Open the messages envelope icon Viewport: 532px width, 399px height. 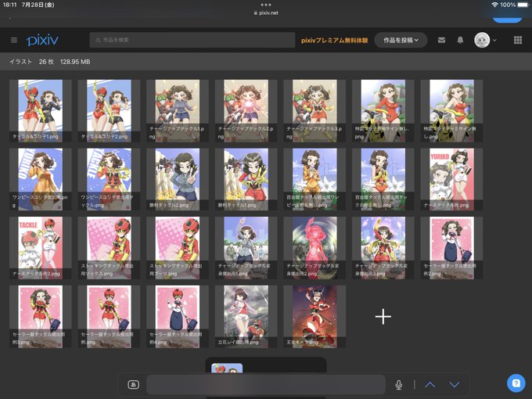441,40
